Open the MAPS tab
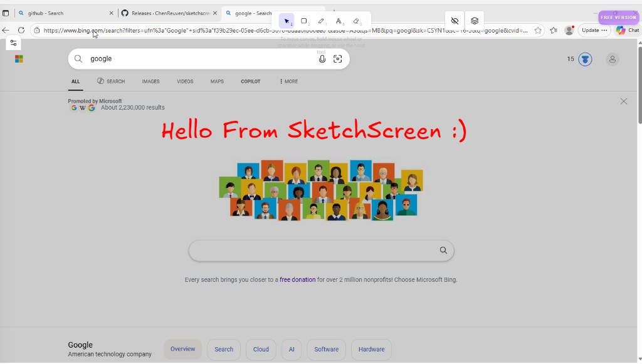 [x=217, y=81]
